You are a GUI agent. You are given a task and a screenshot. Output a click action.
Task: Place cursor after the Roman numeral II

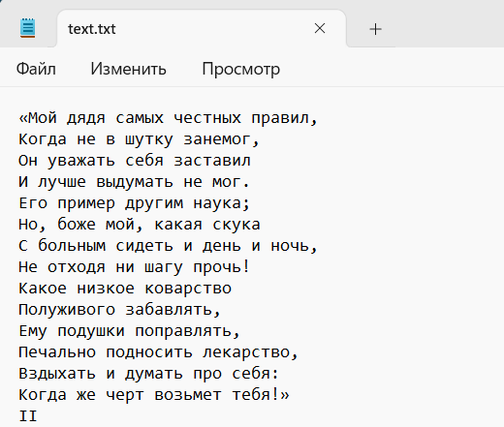click(38, 416)
